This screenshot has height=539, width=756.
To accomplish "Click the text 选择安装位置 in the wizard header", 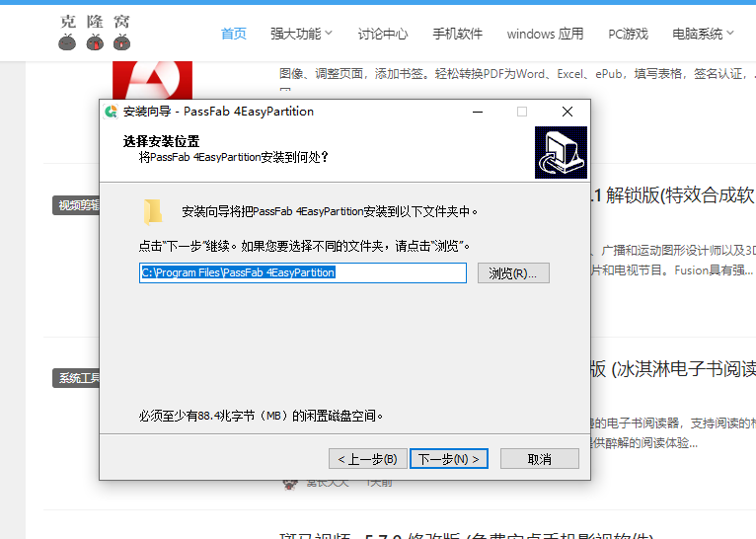I will (x=161, y=141).
